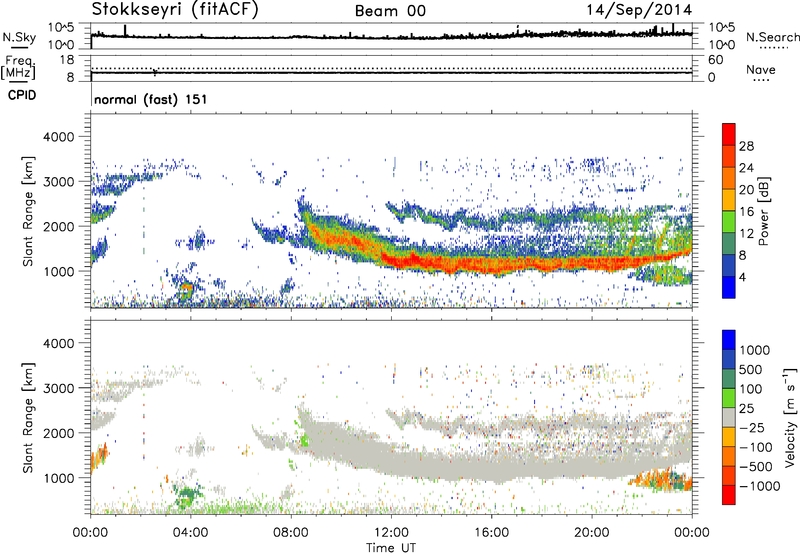
Task: Pick the red bottom Velocity colorbar segment
Action: coord(729,495)
